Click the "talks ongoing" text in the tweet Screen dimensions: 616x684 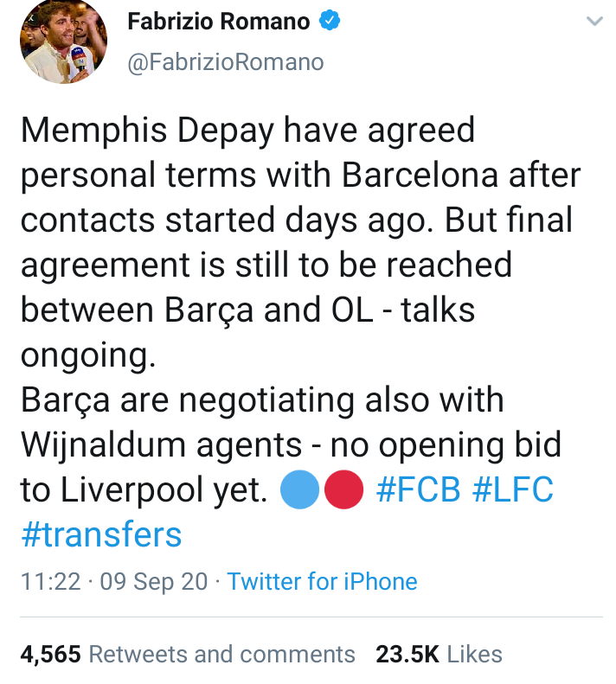433,310
